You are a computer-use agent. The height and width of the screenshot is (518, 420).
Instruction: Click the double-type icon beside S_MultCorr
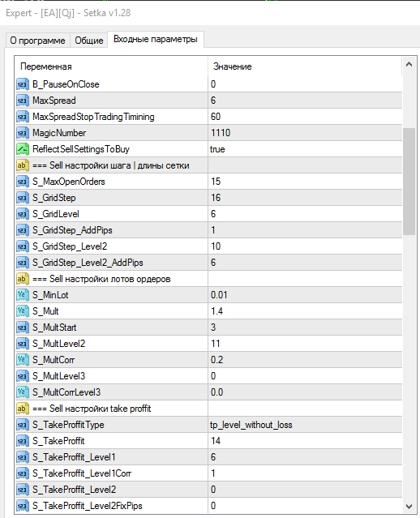[x=23, y=360]
